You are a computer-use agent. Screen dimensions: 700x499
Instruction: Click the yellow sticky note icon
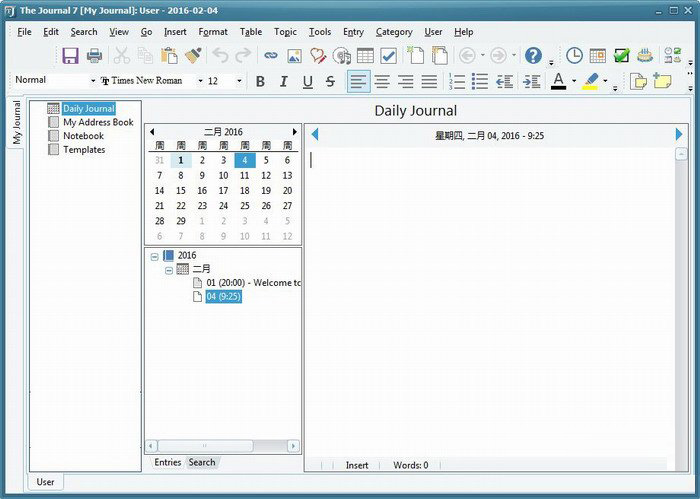pos(662,81)
